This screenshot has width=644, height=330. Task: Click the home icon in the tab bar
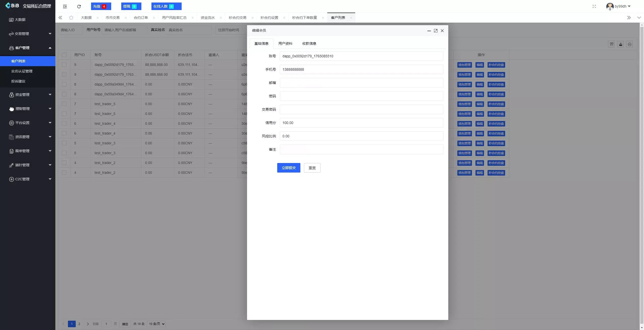pos(71,18)
